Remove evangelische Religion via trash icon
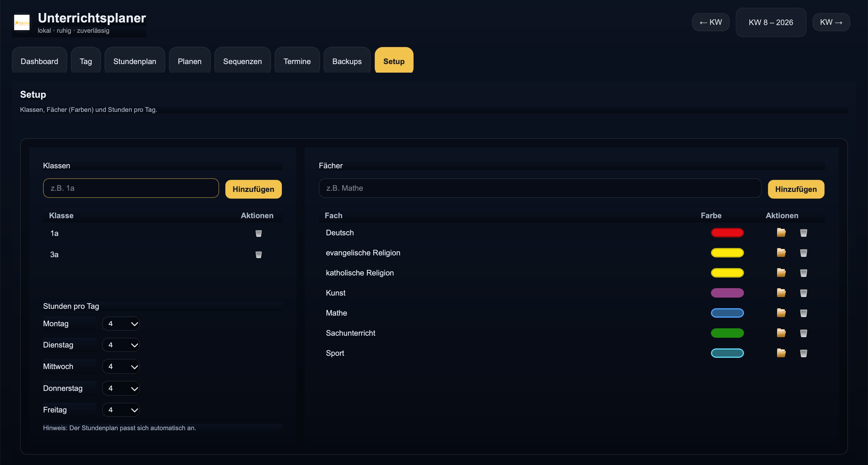This screenshot has height=465, width=868. [803, 253]
